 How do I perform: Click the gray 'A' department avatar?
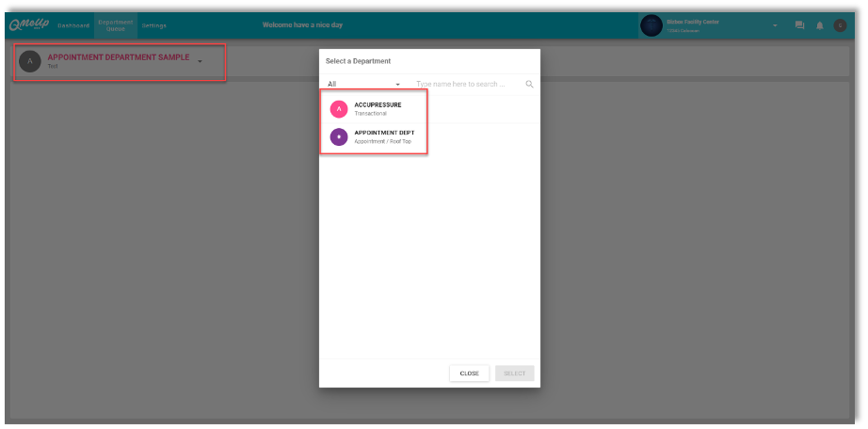pyautogui.click(x=30, y=61)
